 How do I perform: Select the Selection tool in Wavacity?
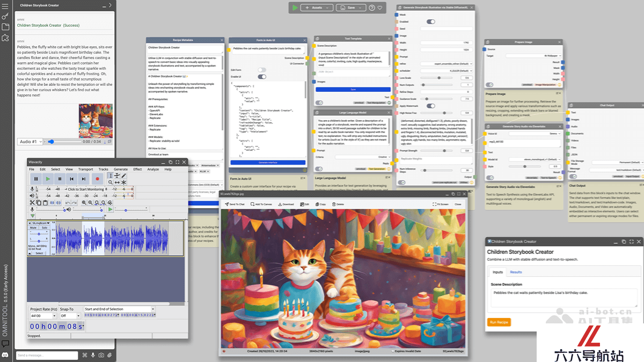pos(111,176)
